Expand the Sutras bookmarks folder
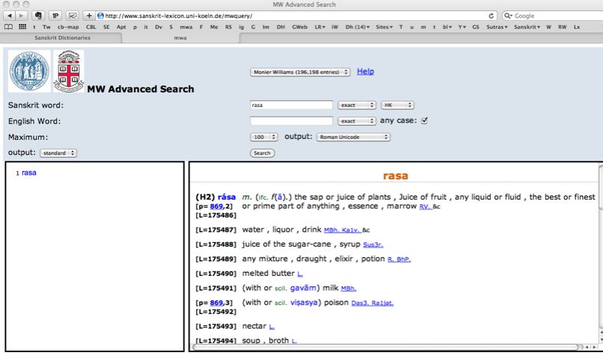 tap(497, 27)
